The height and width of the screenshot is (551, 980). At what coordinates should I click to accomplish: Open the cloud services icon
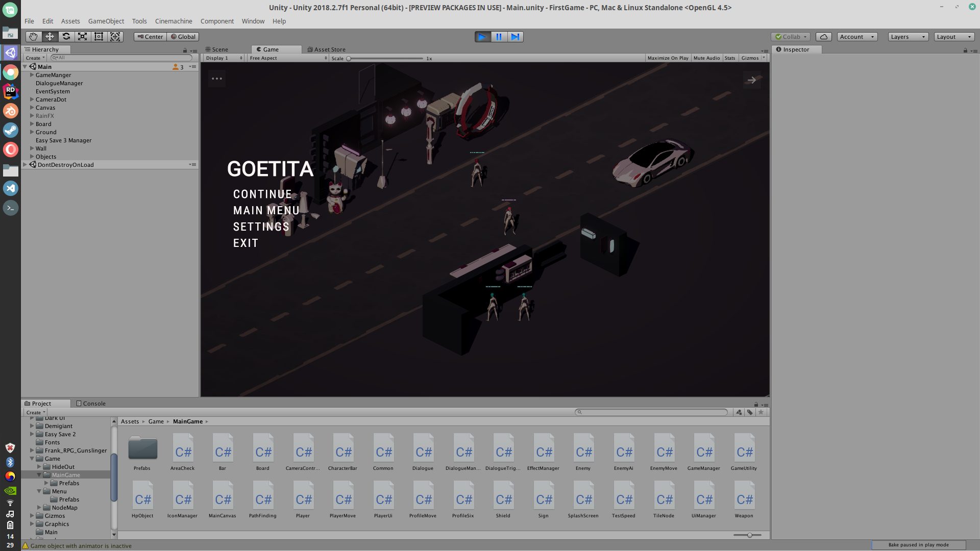click(x=824, y=37)
